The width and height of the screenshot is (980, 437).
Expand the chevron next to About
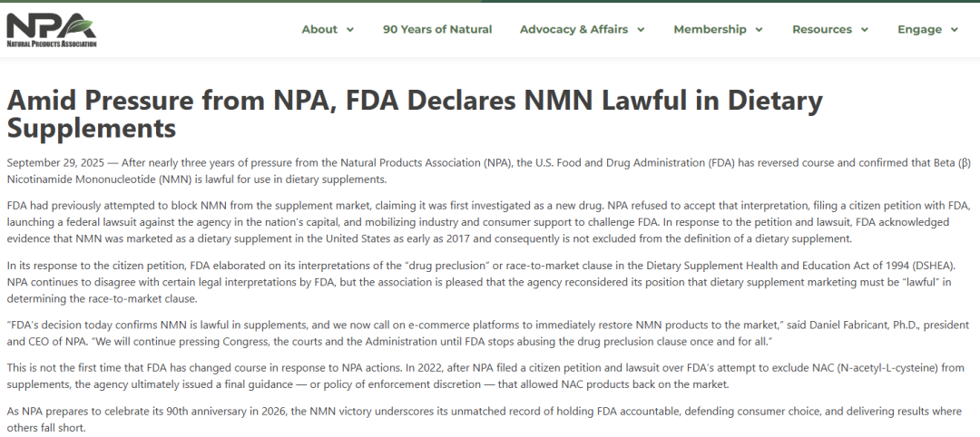click(x=350, y=30)
